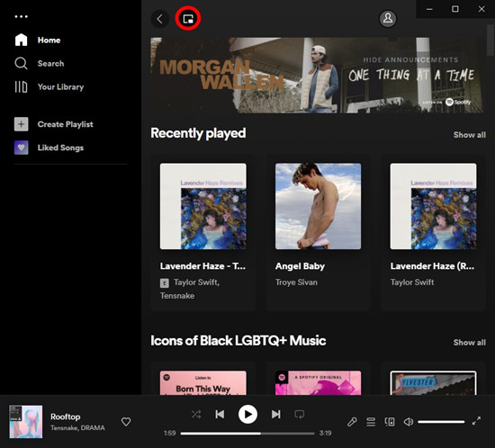Viewport: 495px width, 448px height.
Task: Open the Create Playlist label
Action: tap(66, 124)
